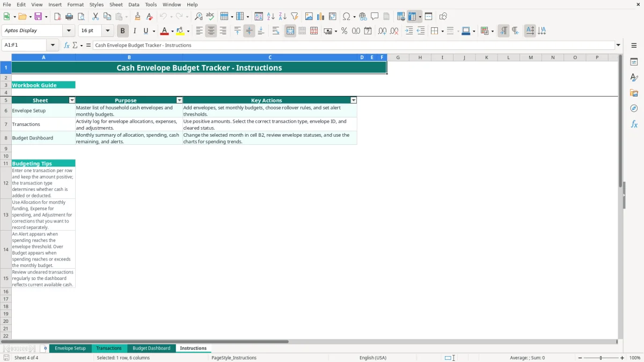Insert a chart
The width and height of the screenshot is (644, 362).
coord(321,17)
